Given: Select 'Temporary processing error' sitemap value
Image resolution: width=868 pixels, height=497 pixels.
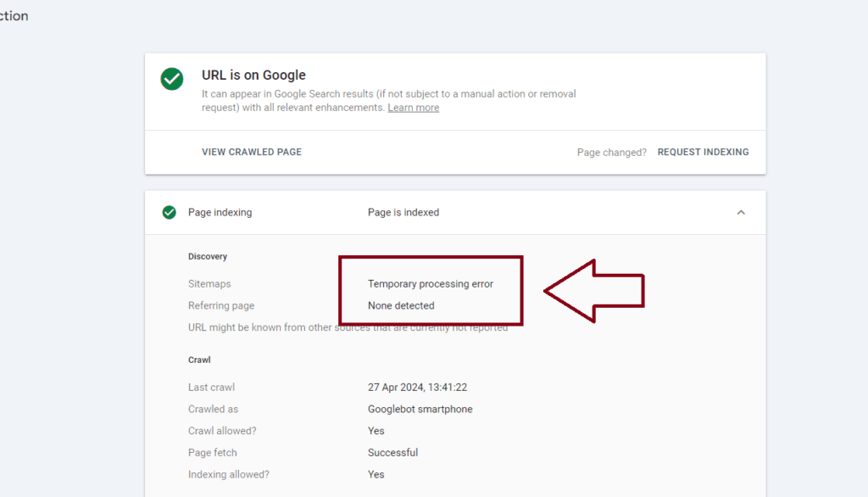Looking at the screenshot, I should click(430, 284).
